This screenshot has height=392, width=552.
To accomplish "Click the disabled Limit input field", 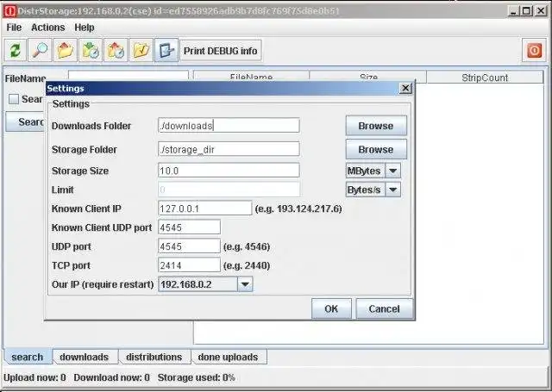I will (229, 190).
